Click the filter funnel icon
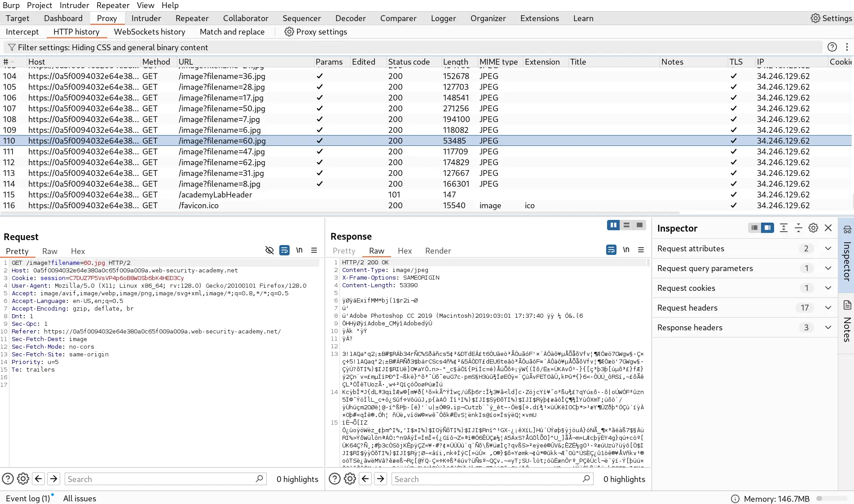 click(x=12, y=48)
